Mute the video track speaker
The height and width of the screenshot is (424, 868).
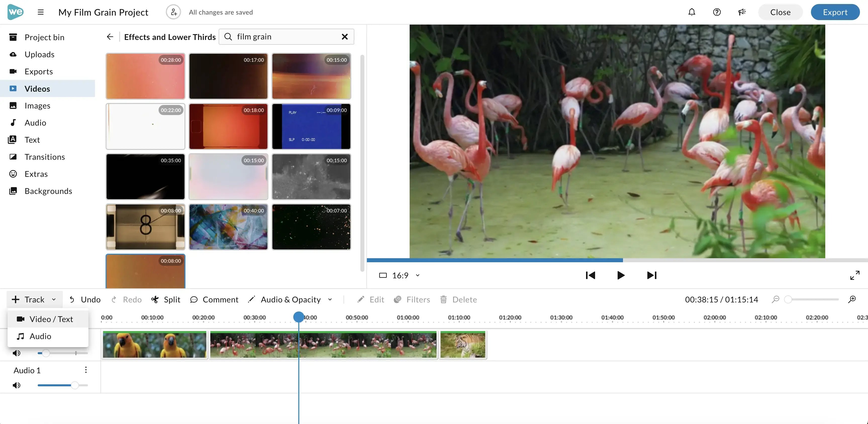point(17,353)
